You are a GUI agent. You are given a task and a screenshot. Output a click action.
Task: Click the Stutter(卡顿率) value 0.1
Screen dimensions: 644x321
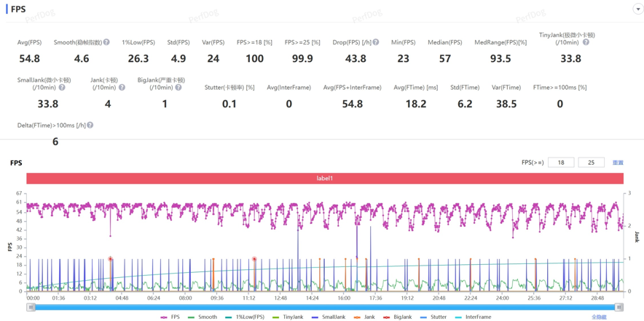click(x=229, y=104)
